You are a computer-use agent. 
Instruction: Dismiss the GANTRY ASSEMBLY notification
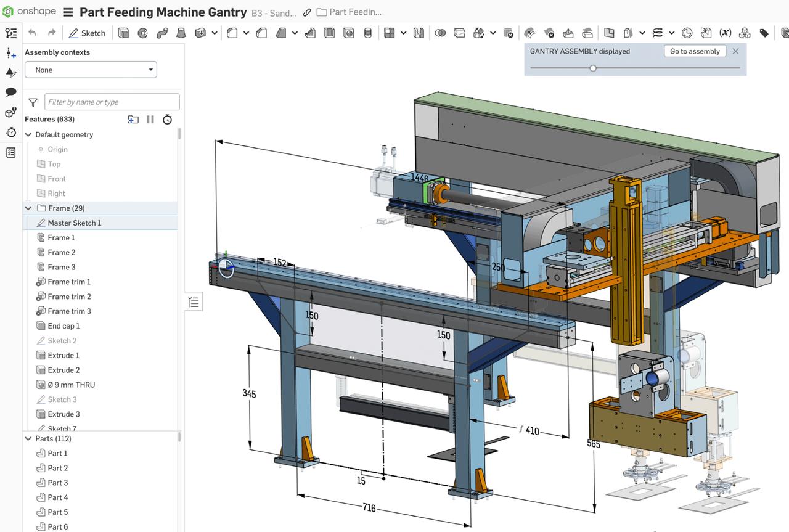coord(735,51)
